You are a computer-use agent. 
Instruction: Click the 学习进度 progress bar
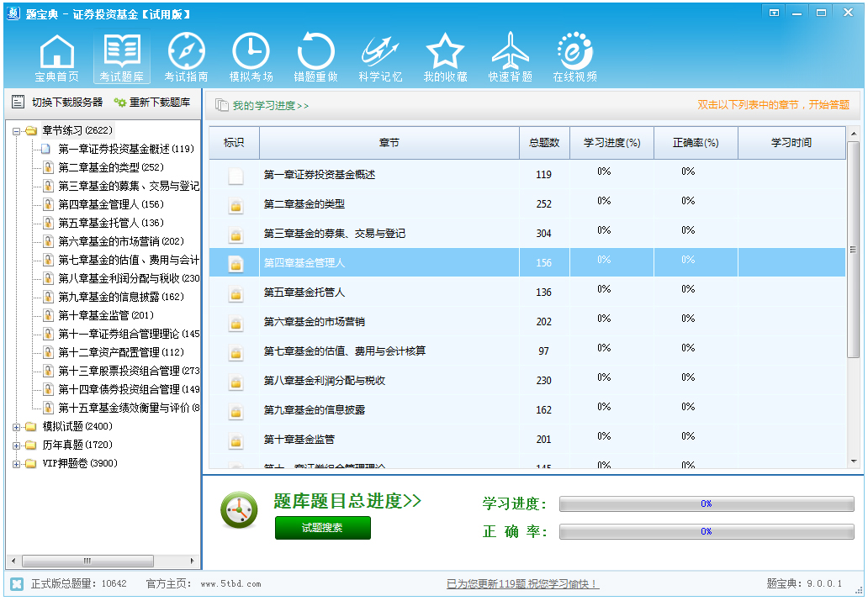(x=707, y=503)
